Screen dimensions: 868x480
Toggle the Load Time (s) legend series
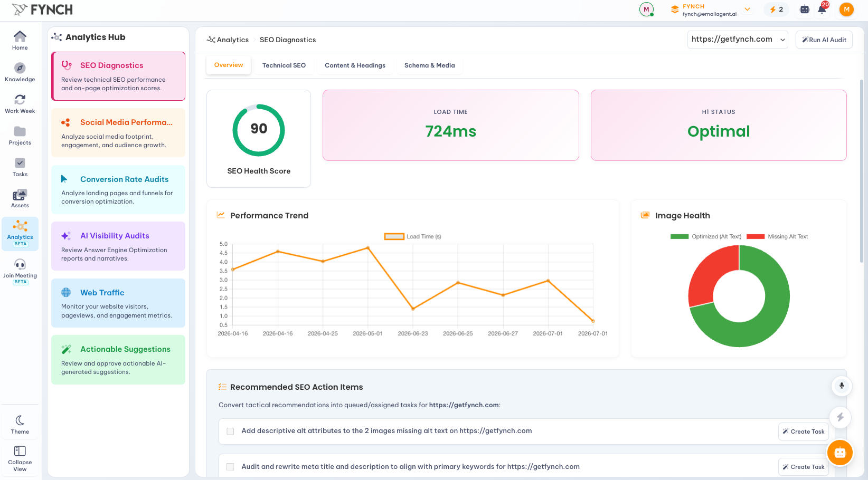click(412, 236)
